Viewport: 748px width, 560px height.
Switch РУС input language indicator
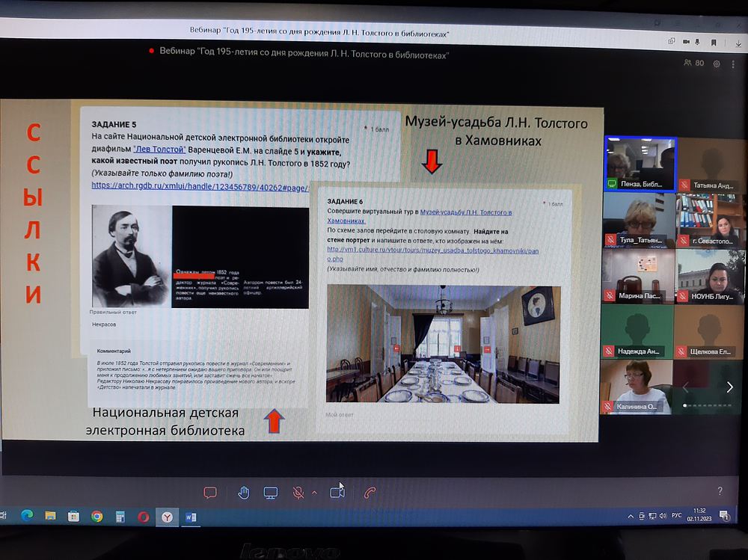click(676, 515)
